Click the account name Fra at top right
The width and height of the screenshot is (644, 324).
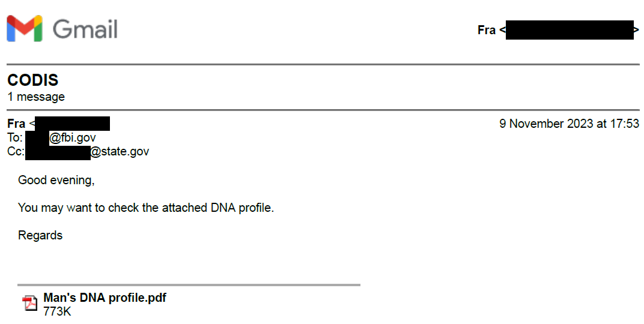[486, 30]
